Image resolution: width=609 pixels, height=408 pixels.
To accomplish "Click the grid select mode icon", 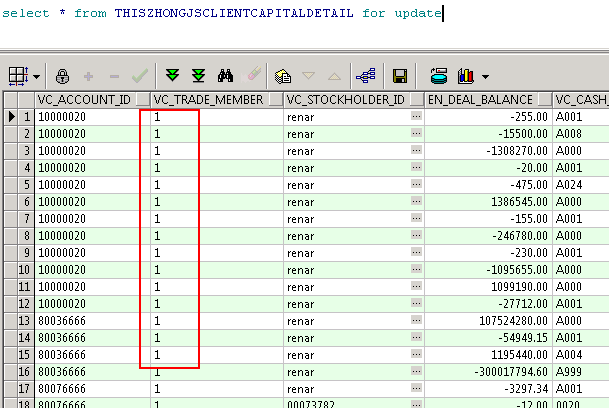I will point(18,76).
